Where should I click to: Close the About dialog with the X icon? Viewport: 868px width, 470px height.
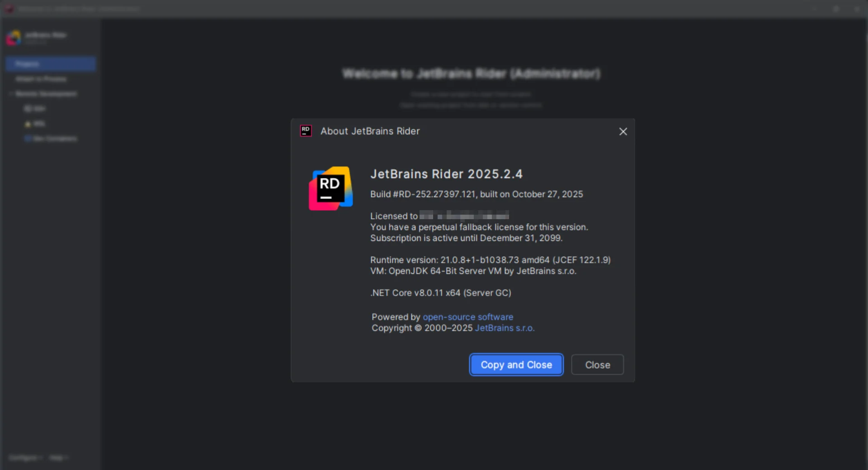point(623,132)
